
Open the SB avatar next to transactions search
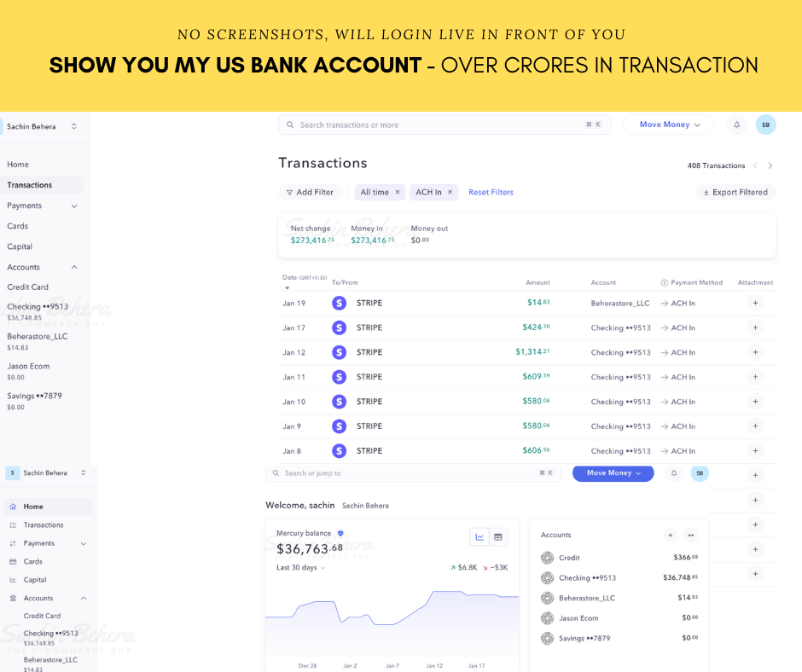[x=765, y=125]
